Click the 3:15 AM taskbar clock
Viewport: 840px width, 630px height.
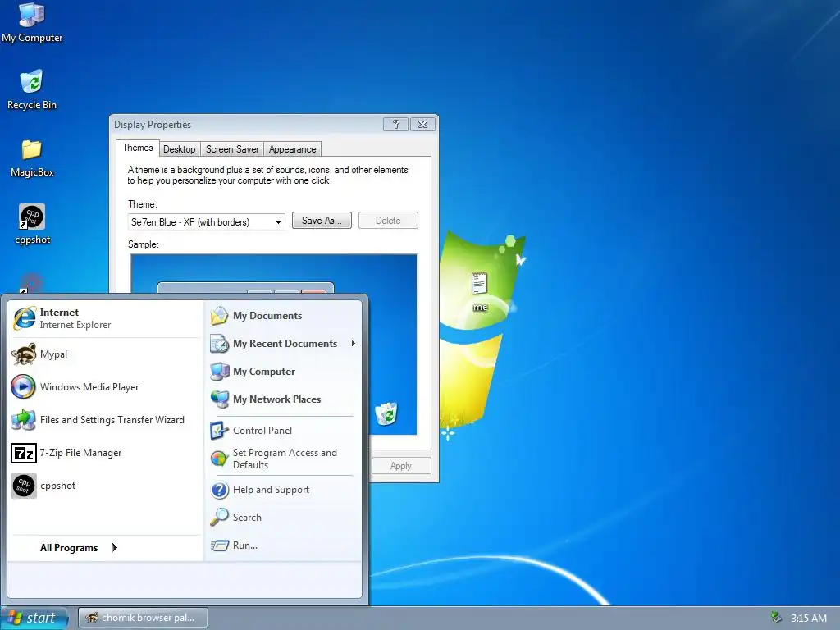coord(808,619)
